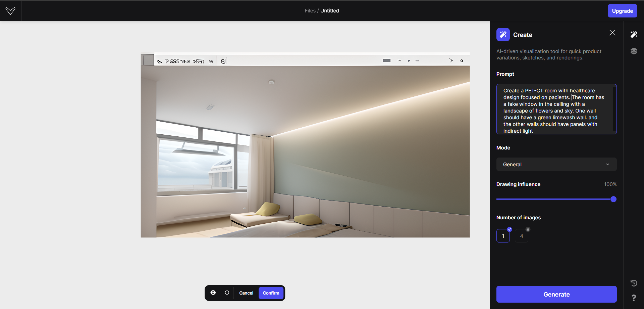644x309 pixels.
Task: Click the purple Create wand icon
Action: (x=503, y=35)
